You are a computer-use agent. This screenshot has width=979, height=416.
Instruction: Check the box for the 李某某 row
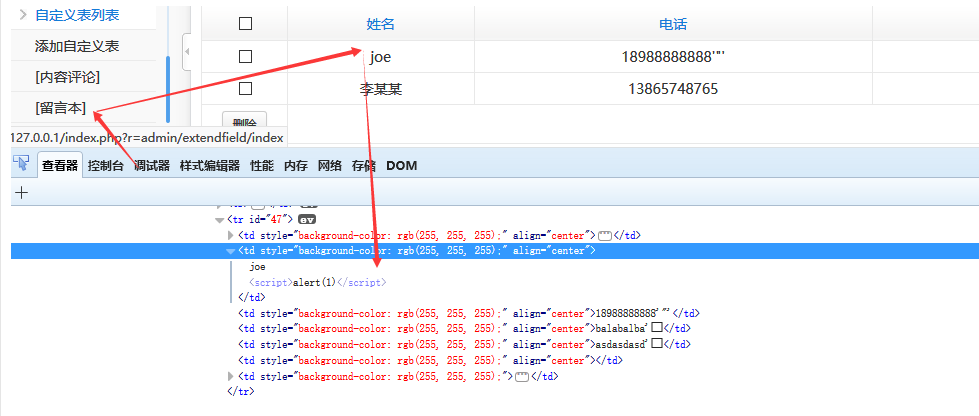tap(245, 89)
